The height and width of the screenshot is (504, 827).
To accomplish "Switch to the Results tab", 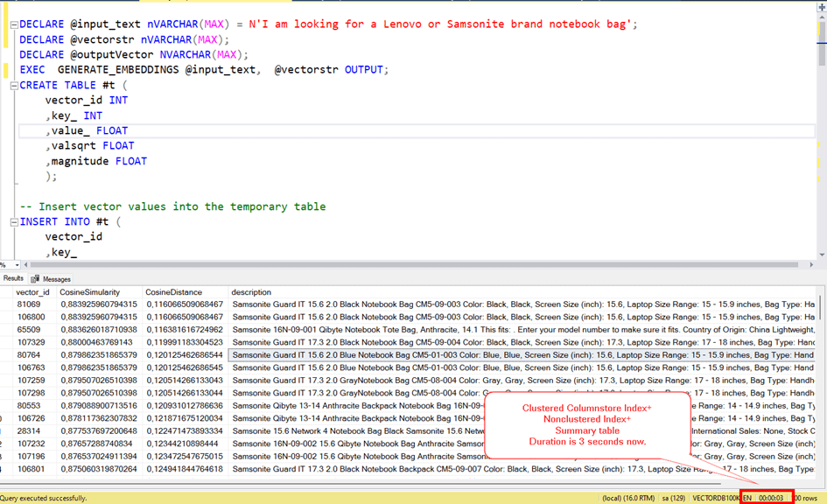I will coord(13,278).
